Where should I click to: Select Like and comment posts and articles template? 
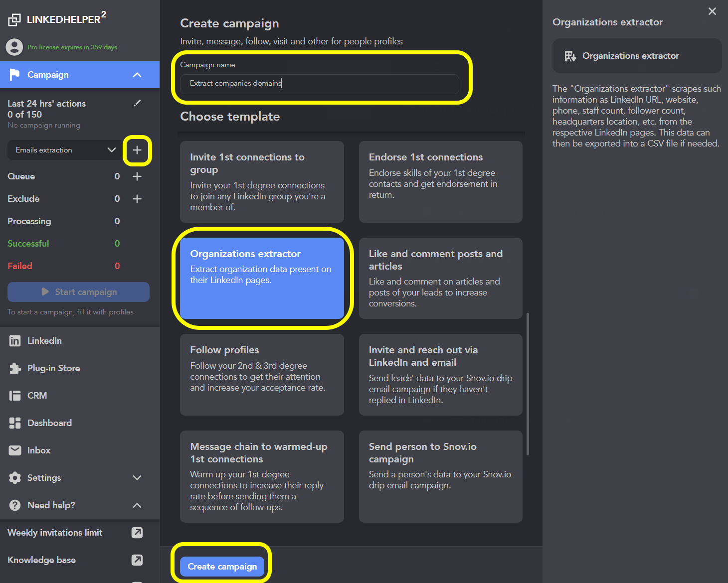coord(441,278)
